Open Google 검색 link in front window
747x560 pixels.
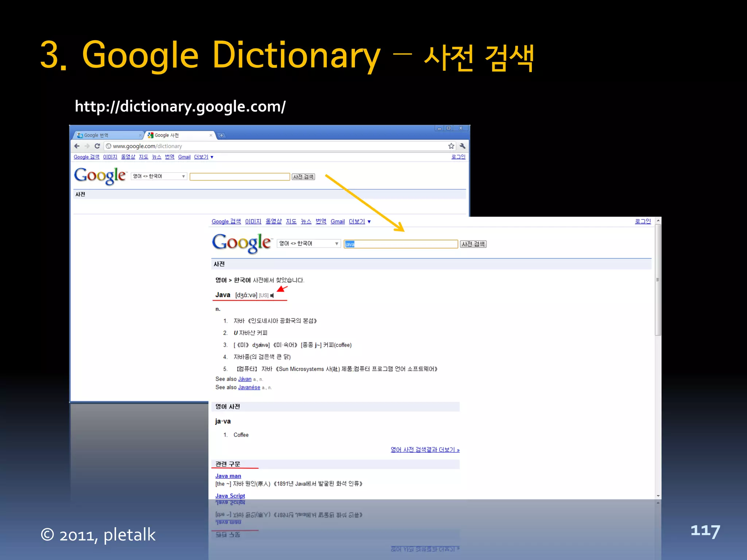pyautogui.click(x=226, y=221)
